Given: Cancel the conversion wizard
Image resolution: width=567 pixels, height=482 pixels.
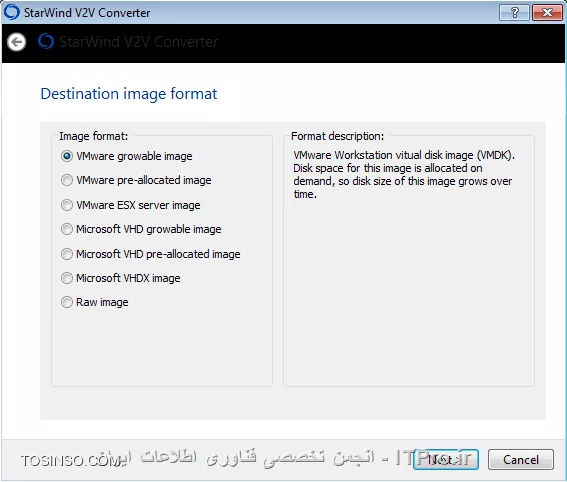Looking at the screenshot, I should [x=521, y=460].
